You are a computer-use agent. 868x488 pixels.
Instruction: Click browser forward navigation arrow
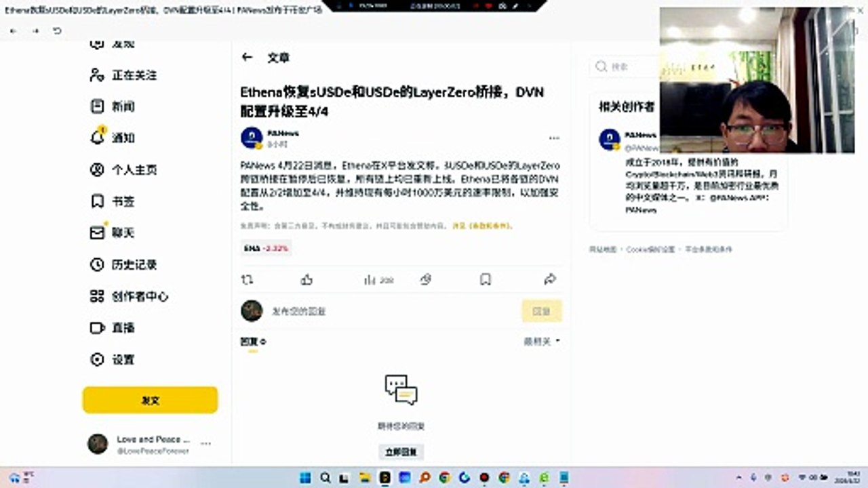tap(35, 31)
